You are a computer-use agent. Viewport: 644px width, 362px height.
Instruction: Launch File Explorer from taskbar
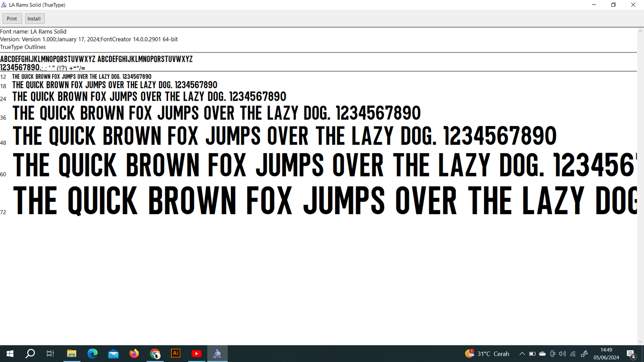[x=72, y=354]
